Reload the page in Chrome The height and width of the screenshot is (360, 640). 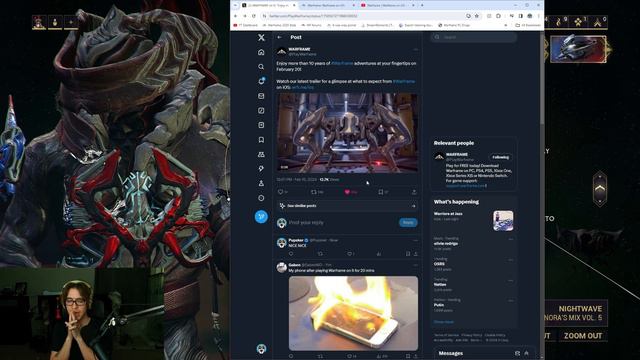coord(253,16)
